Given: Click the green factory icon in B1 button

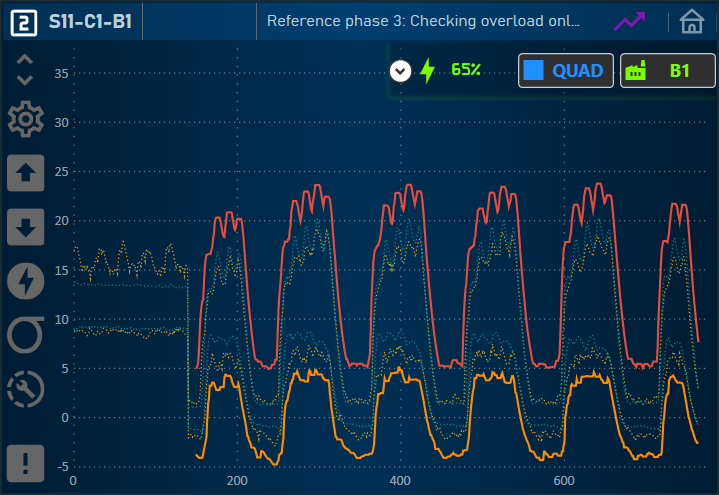Looking at the screenshot, I should 635,71.
